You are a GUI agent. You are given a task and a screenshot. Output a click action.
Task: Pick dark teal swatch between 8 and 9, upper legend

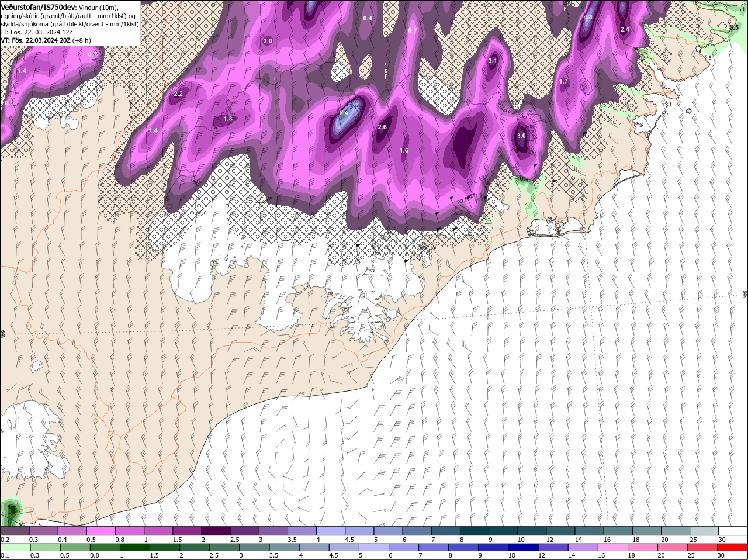coord(475,531)
